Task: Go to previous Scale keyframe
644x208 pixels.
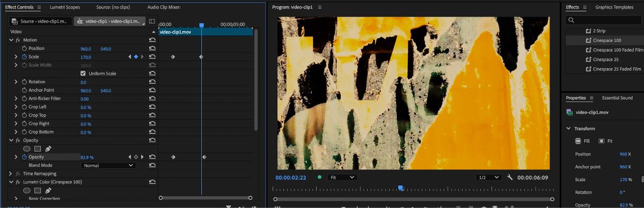Action: click(x=129, y=57)
